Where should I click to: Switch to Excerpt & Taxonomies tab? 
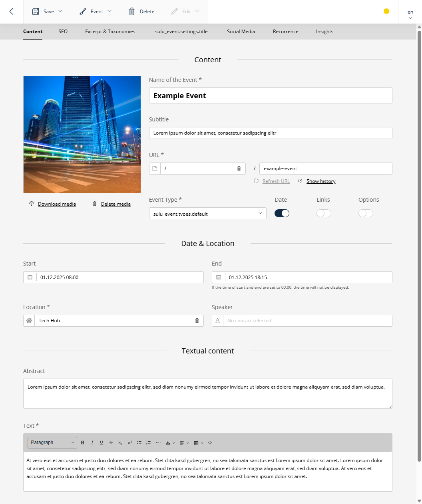pos(110,32)
